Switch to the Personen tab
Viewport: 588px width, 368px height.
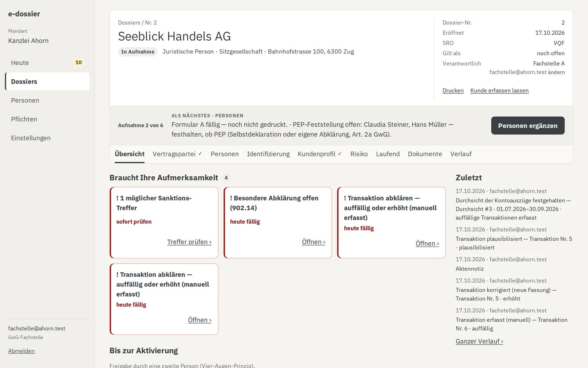click(x=225, y=154)
